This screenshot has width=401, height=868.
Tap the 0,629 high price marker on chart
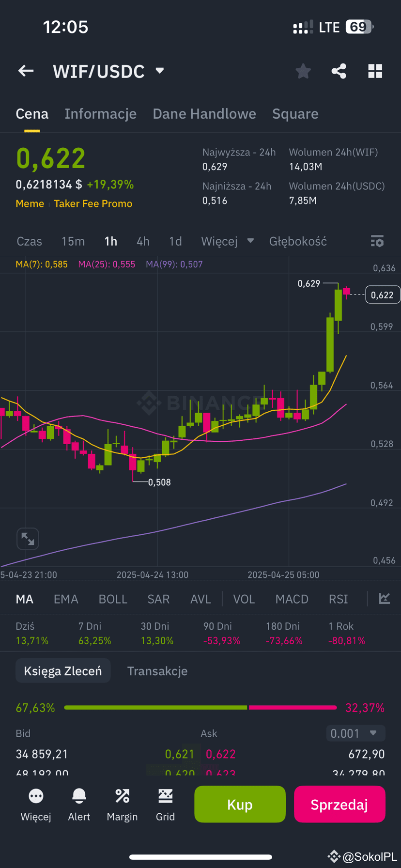tap(309, 283)
